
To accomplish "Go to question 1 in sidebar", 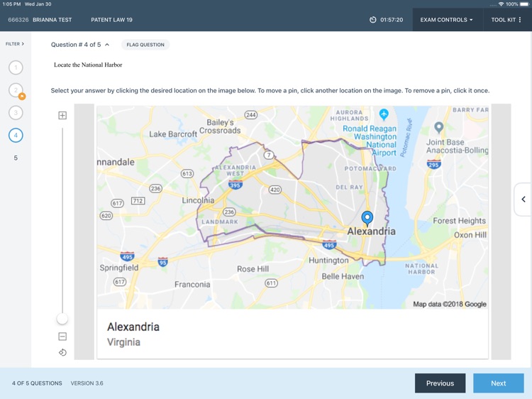I will click(x=16, y=67).
